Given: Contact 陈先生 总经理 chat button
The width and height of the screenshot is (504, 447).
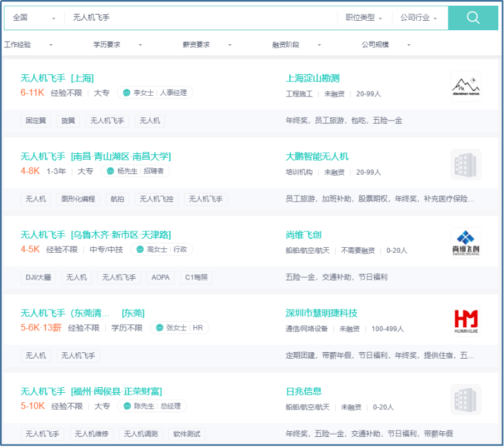Looking at the screenshot, I should [152, 406].
